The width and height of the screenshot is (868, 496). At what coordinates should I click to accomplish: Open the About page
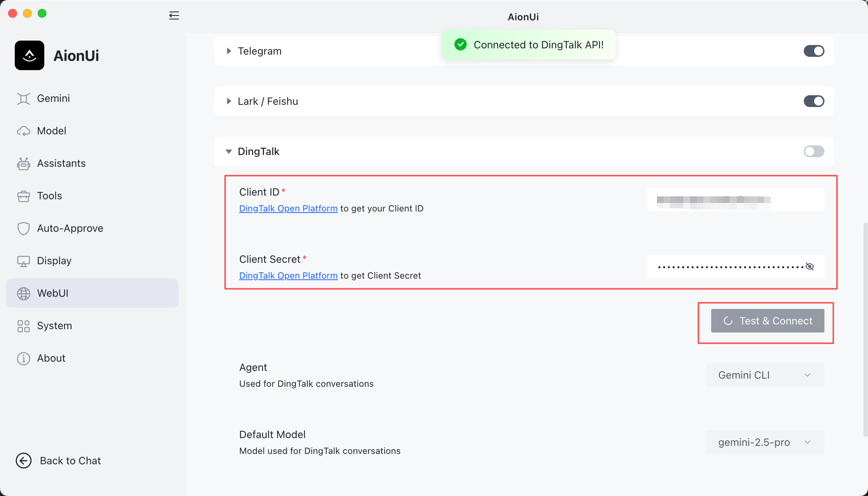tap(92, 358)
